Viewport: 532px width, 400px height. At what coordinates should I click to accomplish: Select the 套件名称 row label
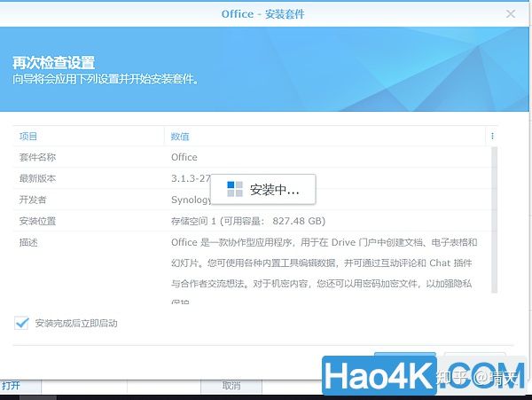37,157
